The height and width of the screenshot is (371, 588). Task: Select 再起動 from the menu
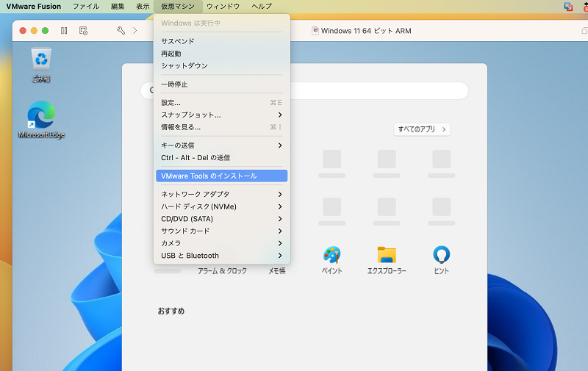[222, 54]
